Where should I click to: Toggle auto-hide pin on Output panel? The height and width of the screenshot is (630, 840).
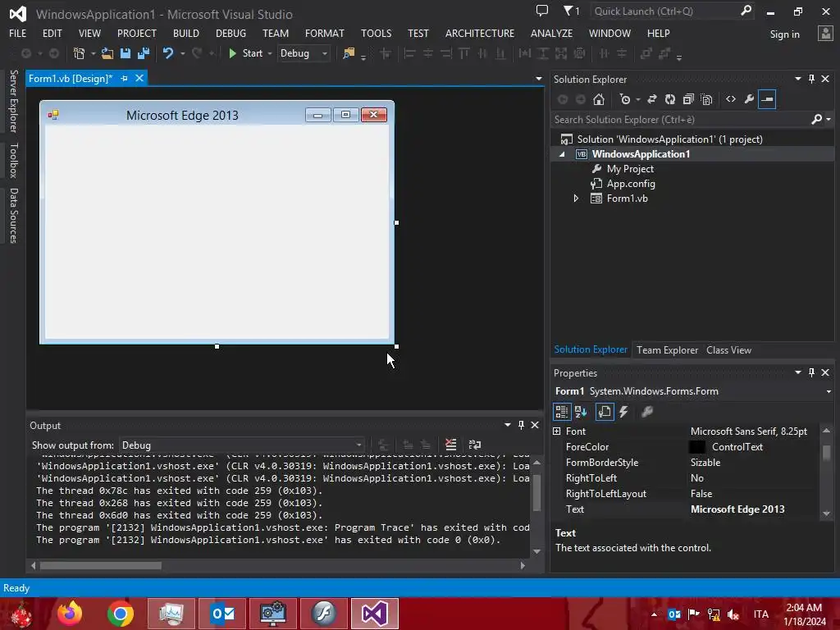point(521,425)
